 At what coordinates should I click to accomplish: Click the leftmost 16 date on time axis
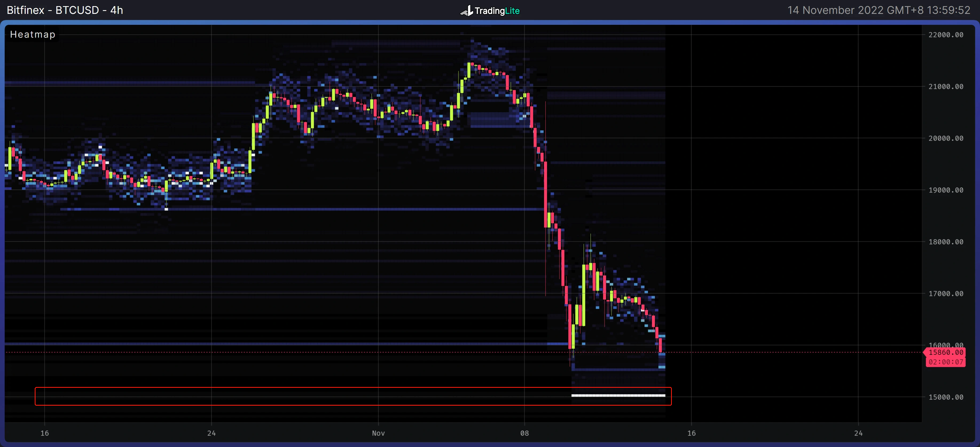pos(45,433)
